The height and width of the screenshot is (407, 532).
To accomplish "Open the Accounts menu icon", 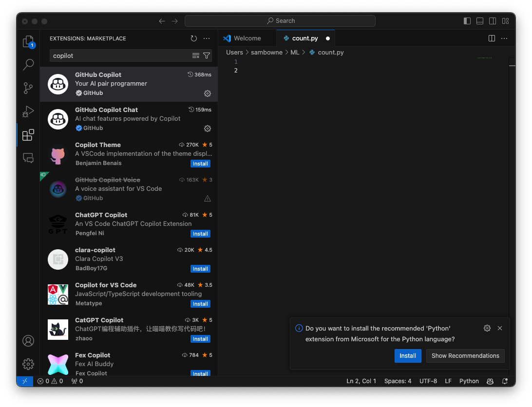I will click(x=28, y=341).
